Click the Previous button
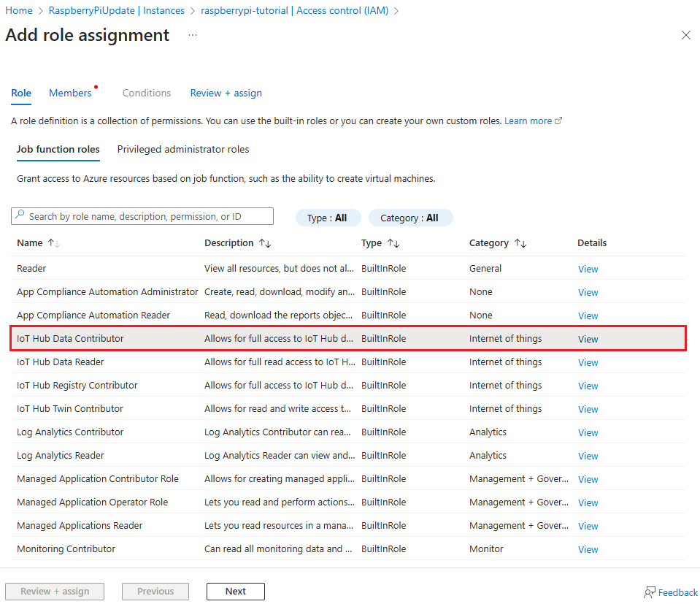700x604 pixels. click(x=155, y=591)
